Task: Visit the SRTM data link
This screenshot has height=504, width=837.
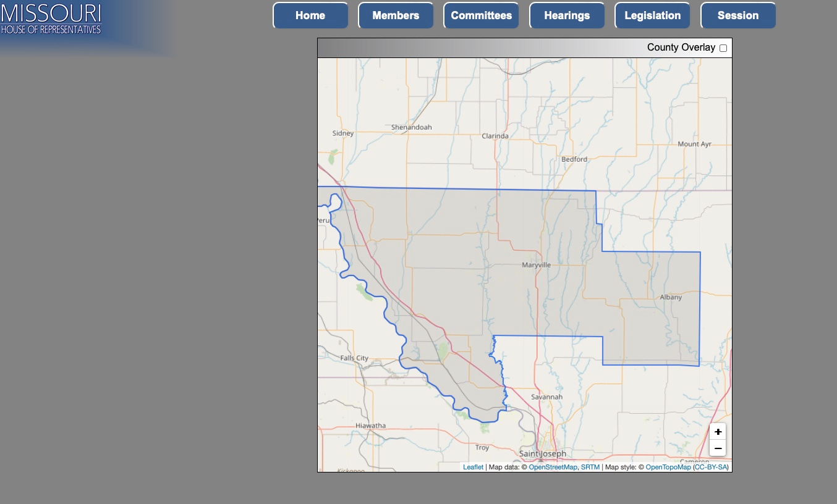Action: tap(590, 468)
